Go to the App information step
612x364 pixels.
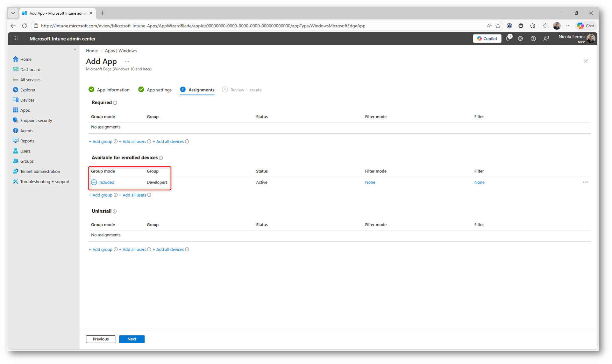coord(109,90)
